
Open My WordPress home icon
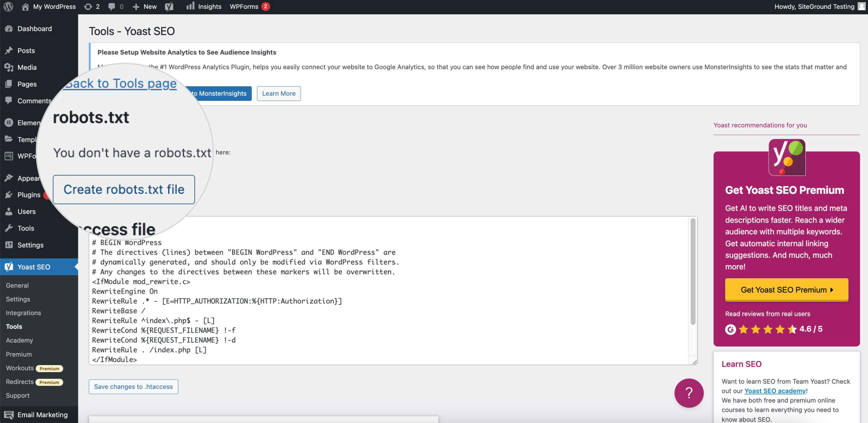coord(25,6)
